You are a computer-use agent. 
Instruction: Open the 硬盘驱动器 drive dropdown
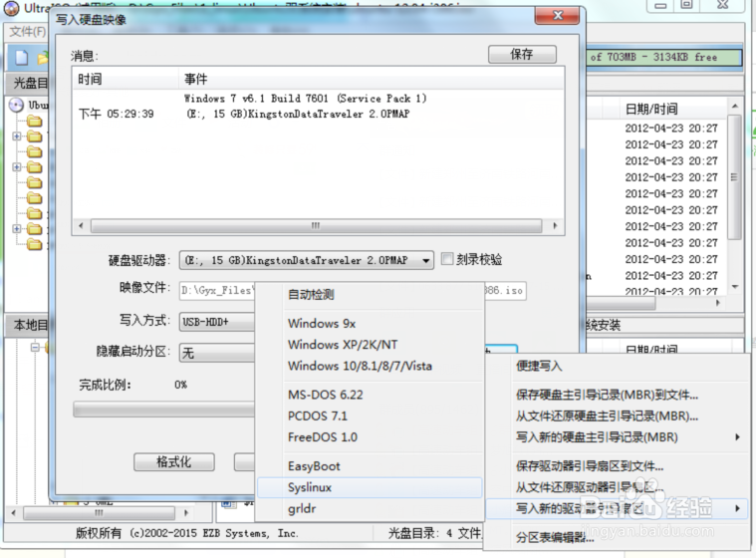click(307, 260)
